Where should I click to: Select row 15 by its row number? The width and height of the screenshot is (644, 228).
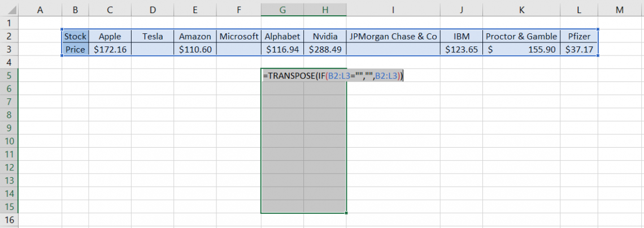(x=9, y=207)
